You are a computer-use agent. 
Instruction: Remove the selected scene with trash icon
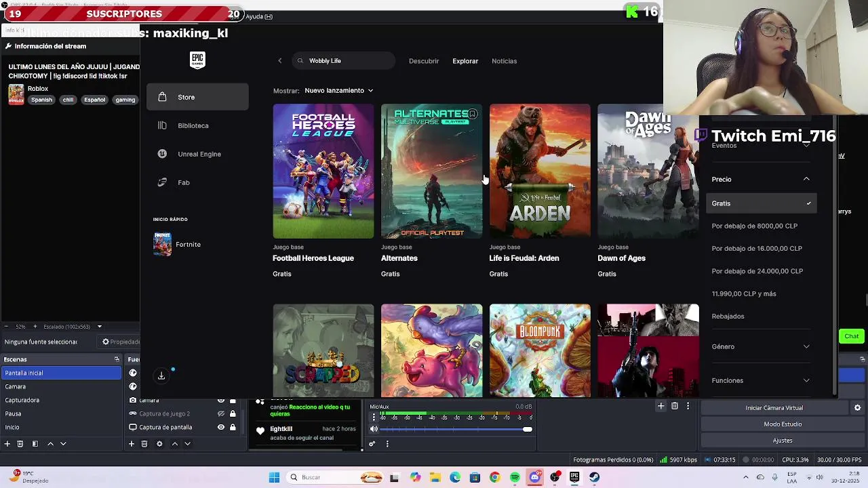20,444
